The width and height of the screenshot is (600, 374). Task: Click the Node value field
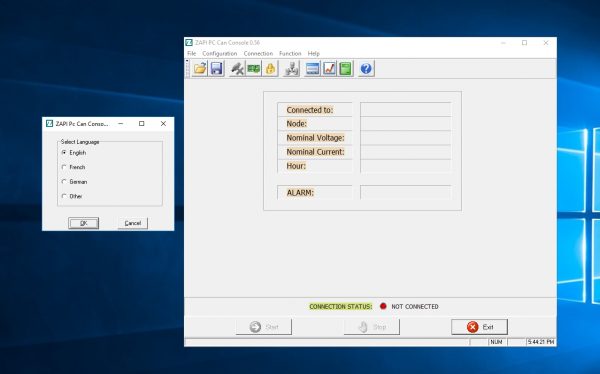pos(406,124)
